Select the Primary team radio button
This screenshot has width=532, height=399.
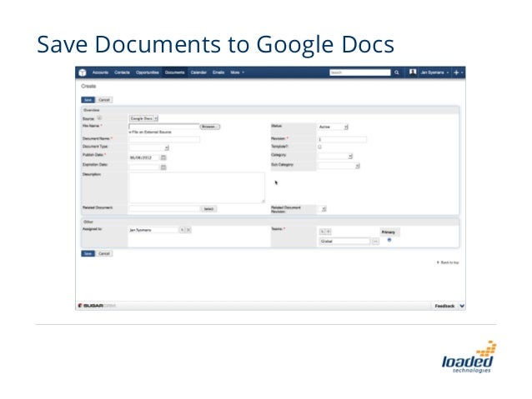tap(389, 240)
